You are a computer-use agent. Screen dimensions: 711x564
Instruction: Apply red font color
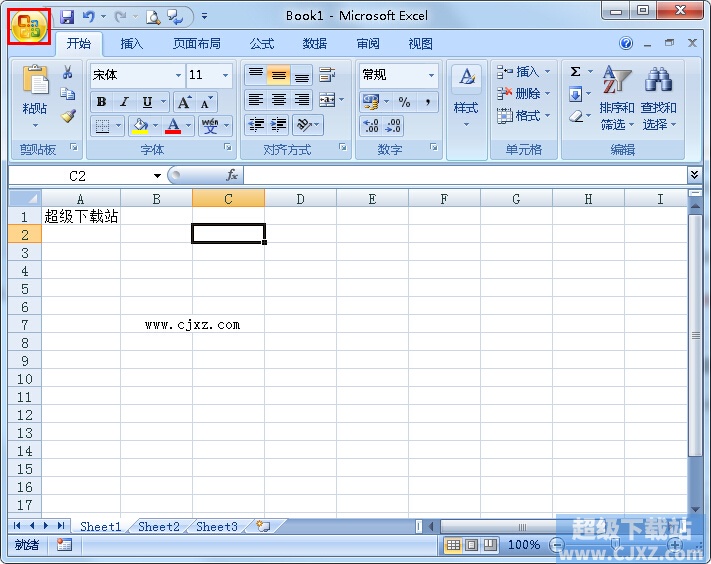(173, 125)
